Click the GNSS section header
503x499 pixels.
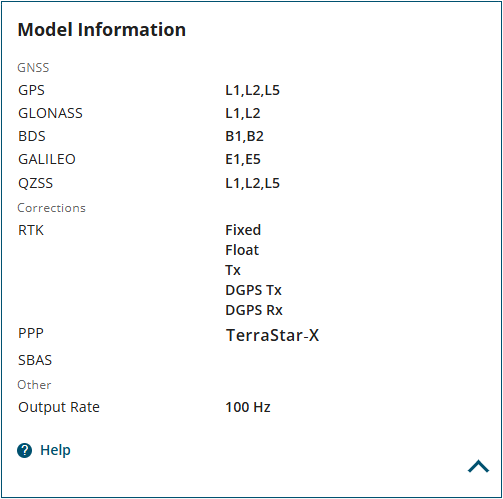click(33, 68)
